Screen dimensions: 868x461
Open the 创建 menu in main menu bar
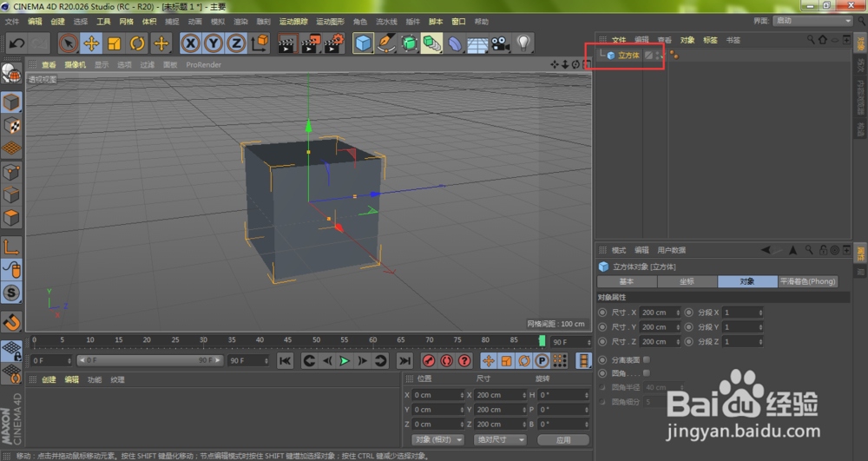(x=57, y=22)
